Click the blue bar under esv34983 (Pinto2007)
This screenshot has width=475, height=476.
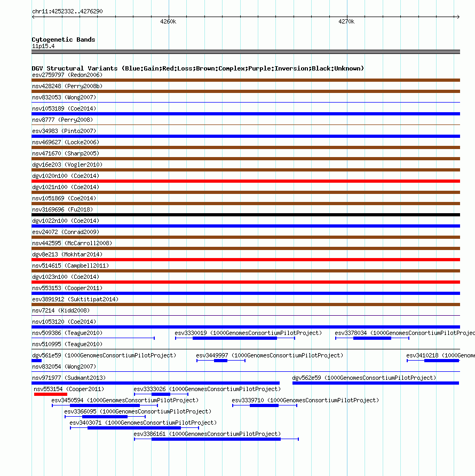pyautogui.click(x=246, y=136)
